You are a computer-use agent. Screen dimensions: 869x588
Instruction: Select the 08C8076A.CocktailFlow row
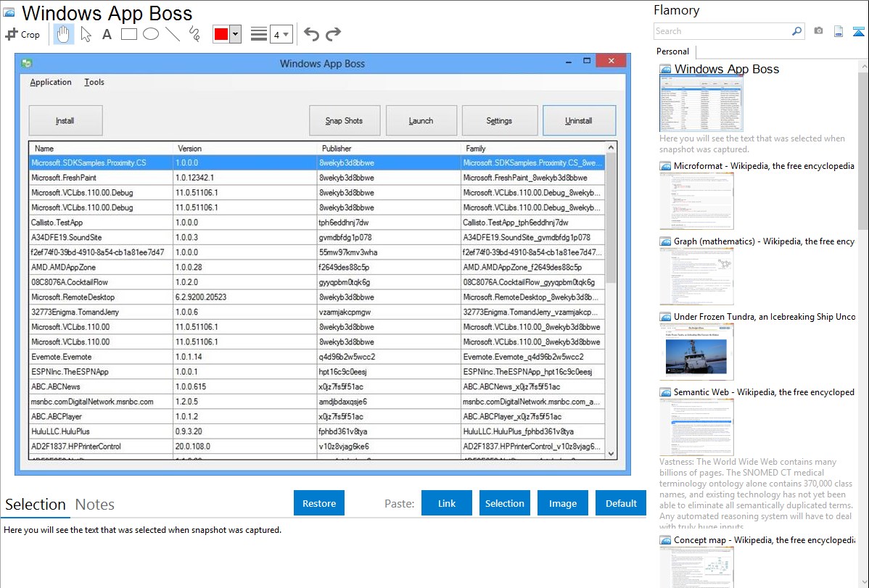317,282
